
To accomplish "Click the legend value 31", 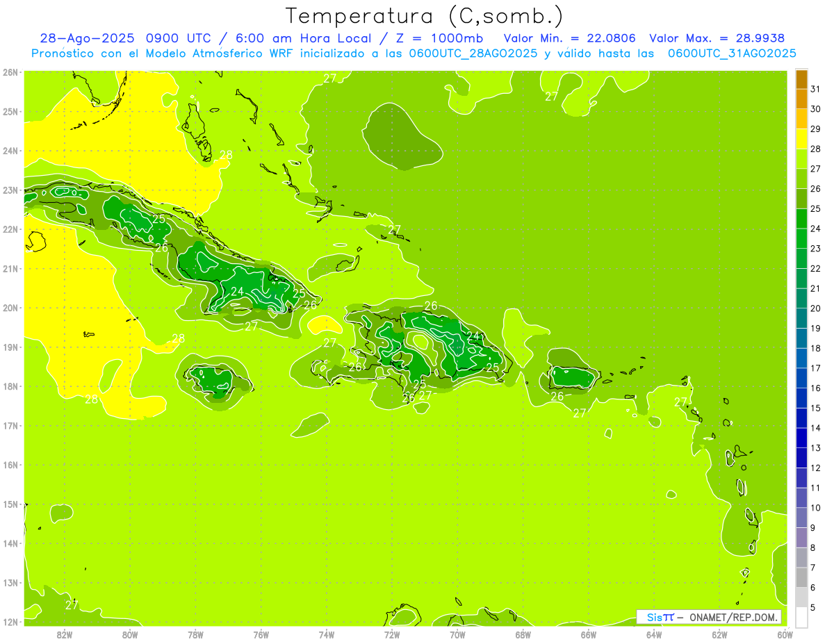I will coord(815,89).
